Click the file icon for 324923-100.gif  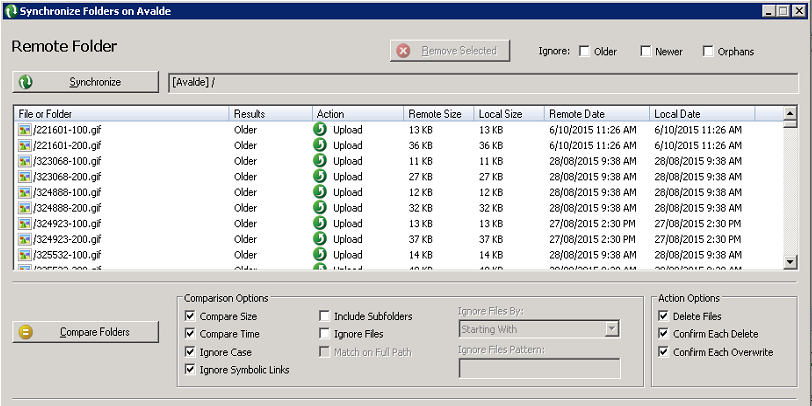pos(24,224)
